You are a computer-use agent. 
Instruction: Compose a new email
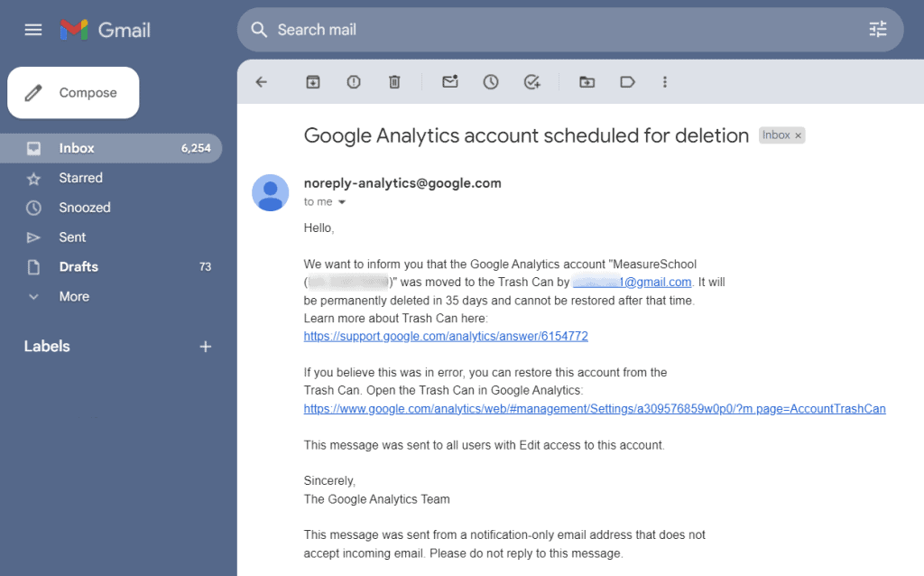(x=72, y=92)
